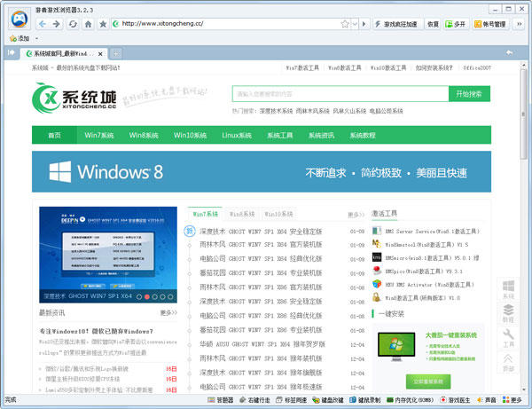Expand the toolbar overflow chevron

(x=519, y=24)
